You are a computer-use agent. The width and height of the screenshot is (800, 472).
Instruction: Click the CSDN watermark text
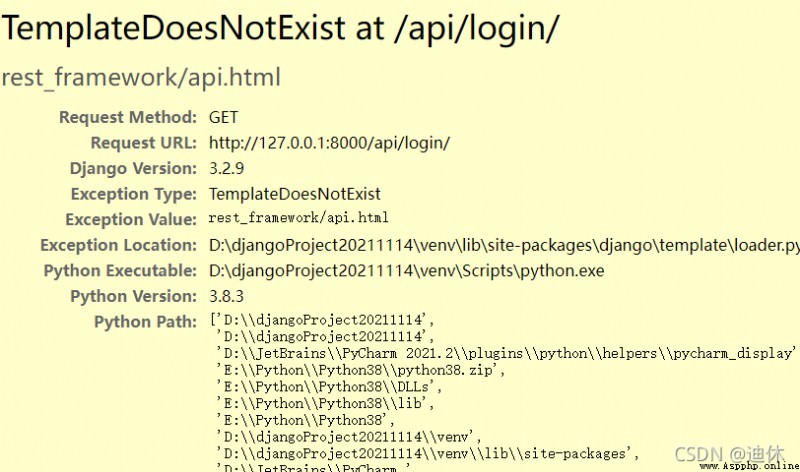pos(730,453)
